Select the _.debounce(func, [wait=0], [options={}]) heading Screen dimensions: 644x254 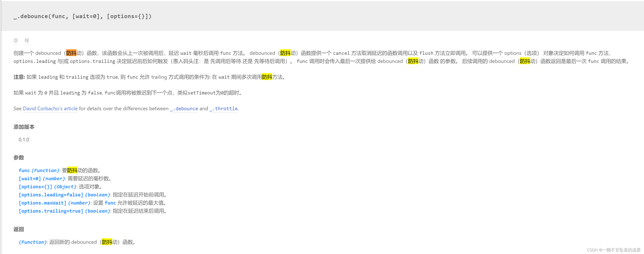(82, 16)
